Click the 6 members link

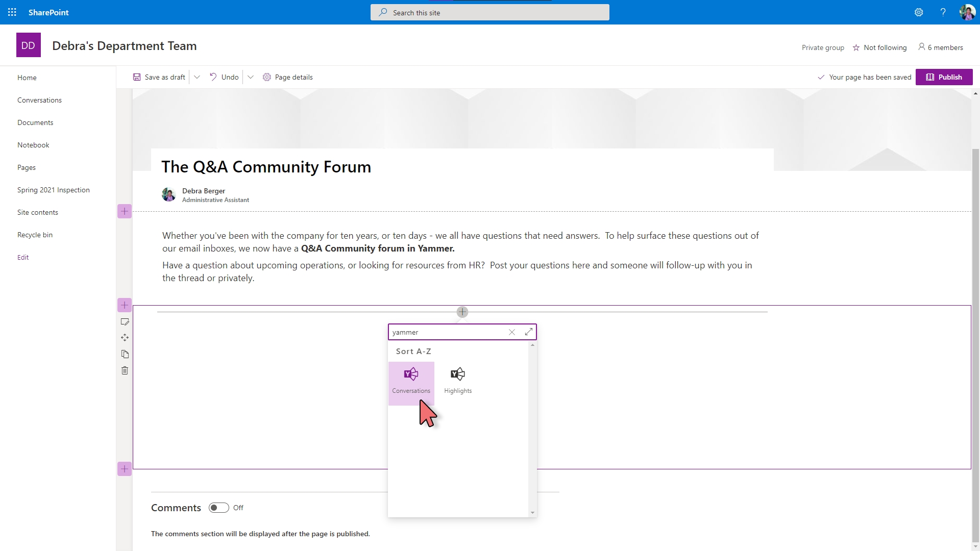tap(941, 47)
